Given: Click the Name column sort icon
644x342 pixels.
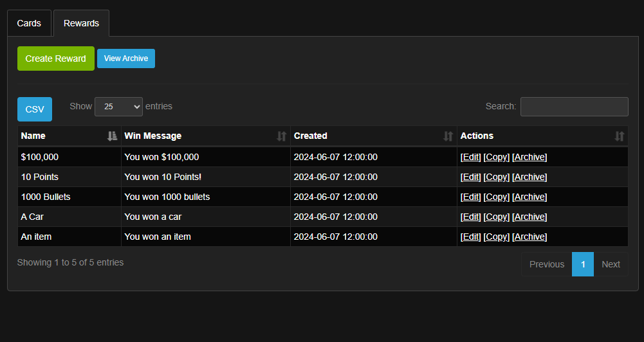Looking at the screenshot, I should coord(112,136).
